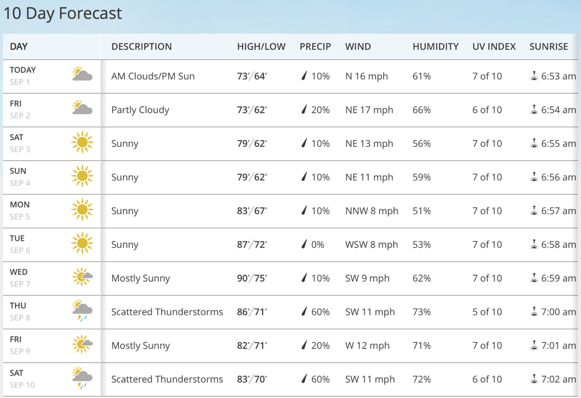
Task: Click the sunrise icon next to 6:53 am
Action: (534, 76)
